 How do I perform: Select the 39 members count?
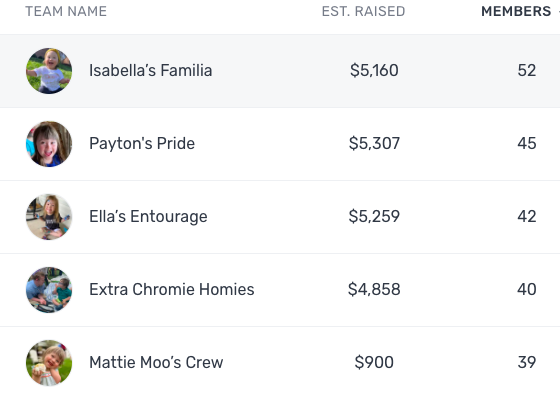(x=527, y=362)
